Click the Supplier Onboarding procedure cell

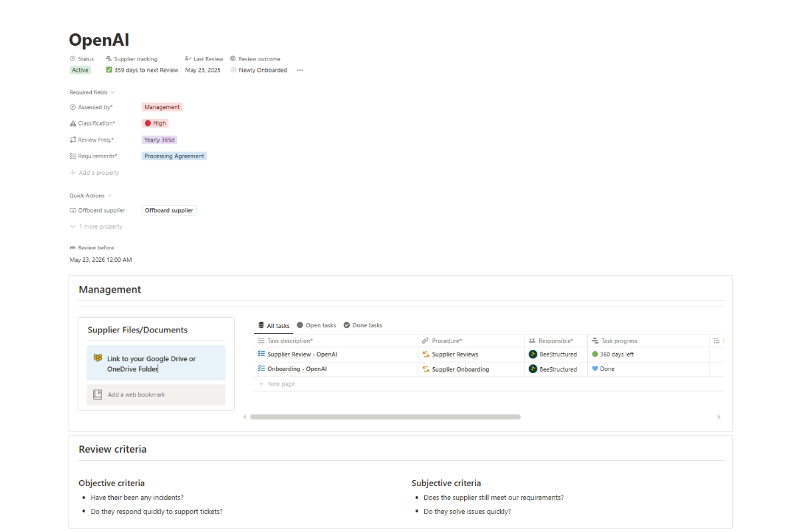point(471,369)
